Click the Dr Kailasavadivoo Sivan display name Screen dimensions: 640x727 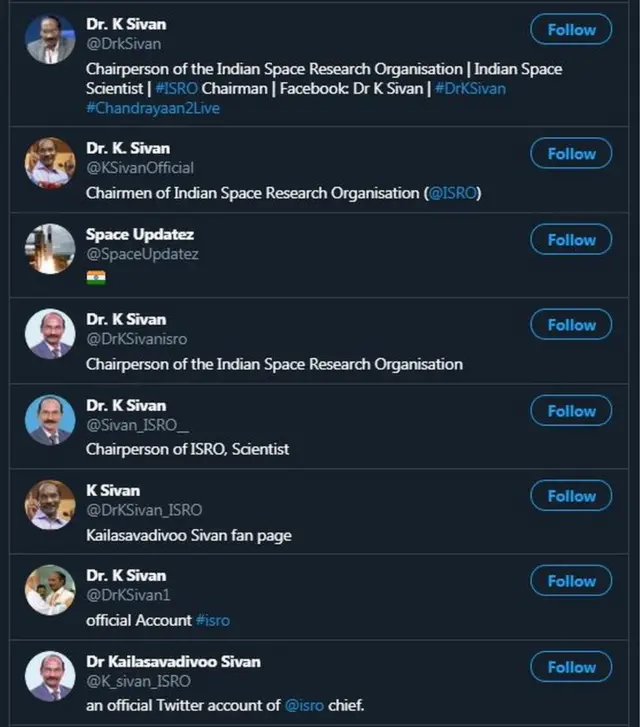(173, 661)
